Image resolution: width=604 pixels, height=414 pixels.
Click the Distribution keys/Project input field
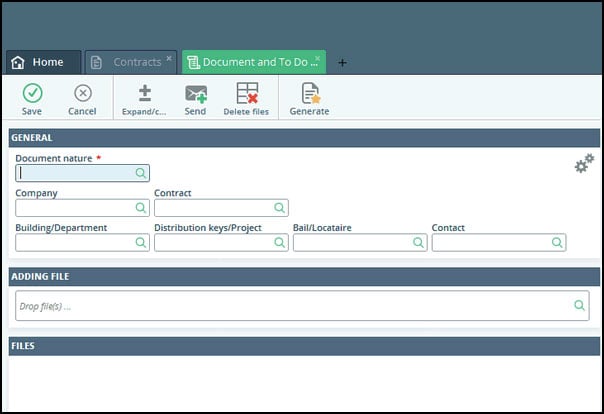[x=213, y=242]
